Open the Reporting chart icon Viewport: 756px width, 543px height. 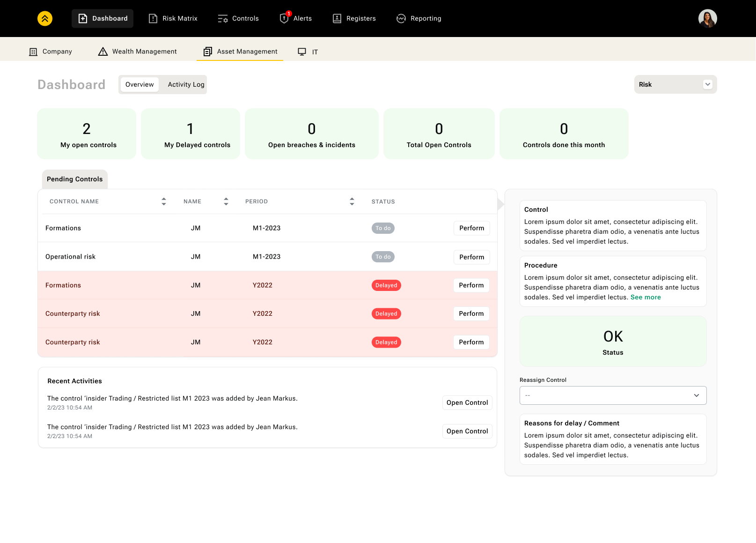tap(401, 19)
